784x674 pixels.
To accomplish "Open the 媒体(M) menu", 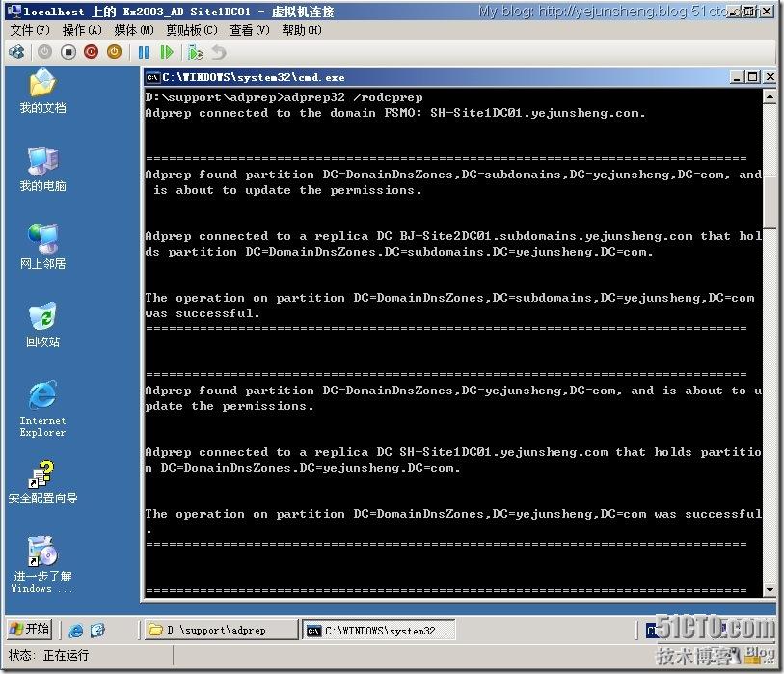I will click(134, 31).
